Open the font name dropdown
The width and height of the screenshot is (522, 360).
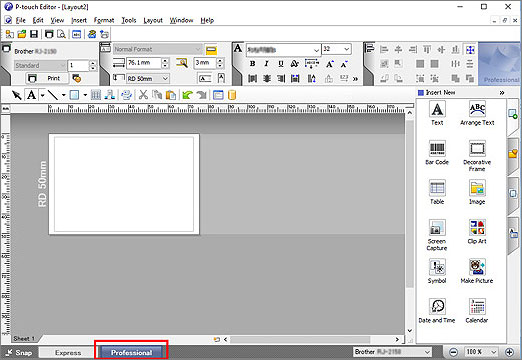click(316, 50)
